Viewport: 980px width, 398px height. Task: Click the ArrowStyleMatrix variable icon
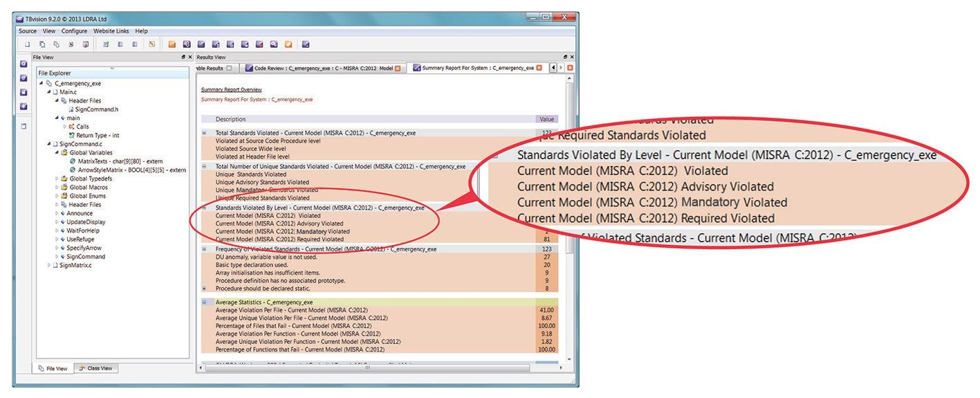(x=73, y=170)
